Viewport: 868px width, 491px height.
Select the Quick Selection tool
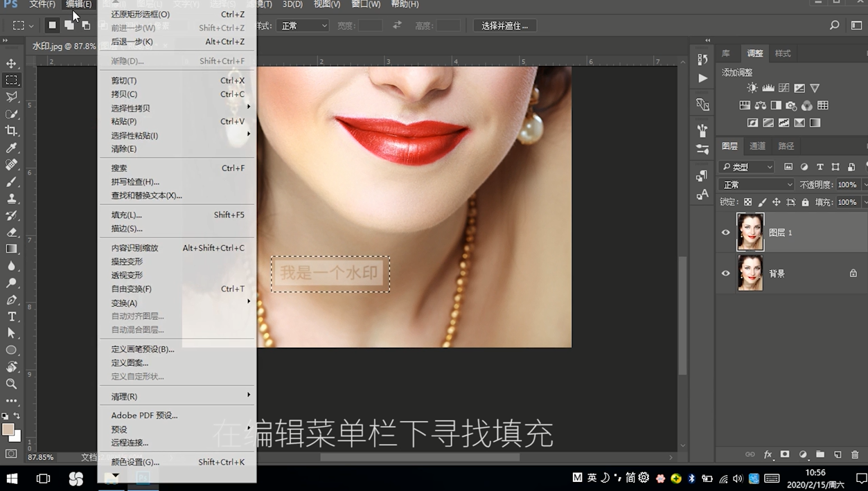(11, 114)
